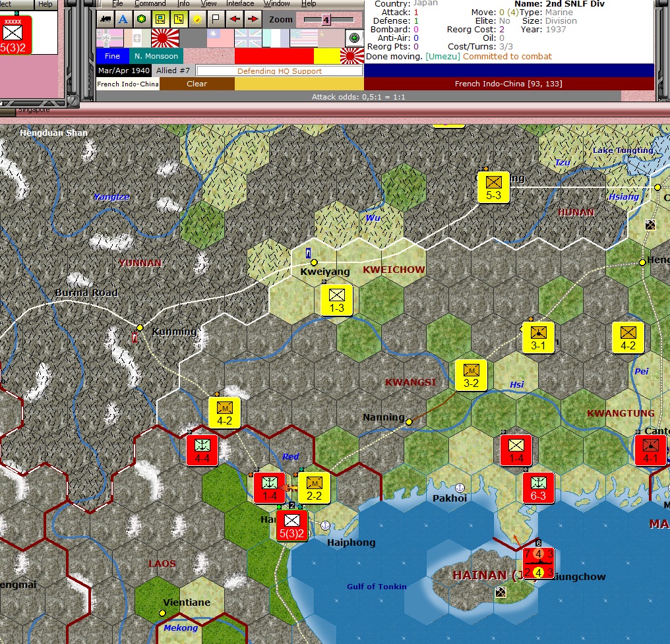The image size is (670, 644).
Task: Open the Info menu
Action: click(x=183, y=3)
